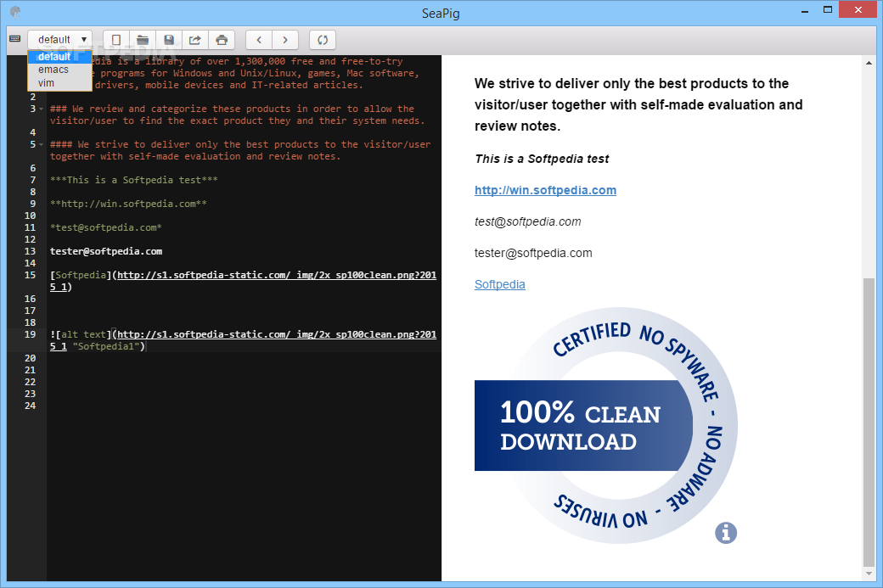883x588 pixels.
Task: Click the preview pane scroll up arrow
Action: 869,63
